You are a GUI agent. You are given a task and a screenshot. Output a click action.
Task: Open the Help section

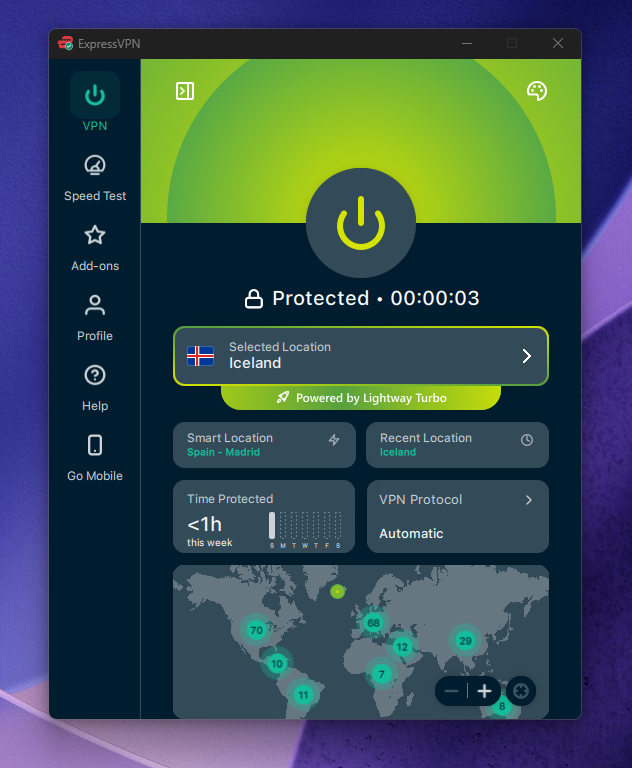point(95,388)
